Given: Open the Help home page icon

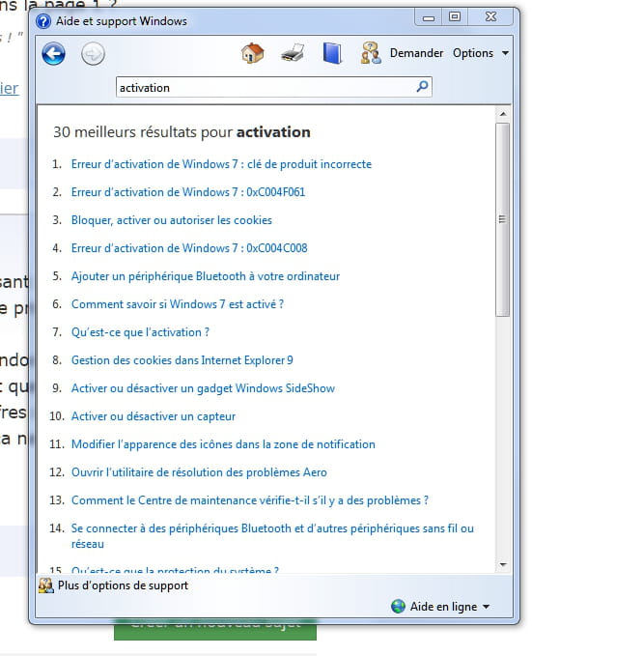Looking at the screenshot, I should [253, 53].
